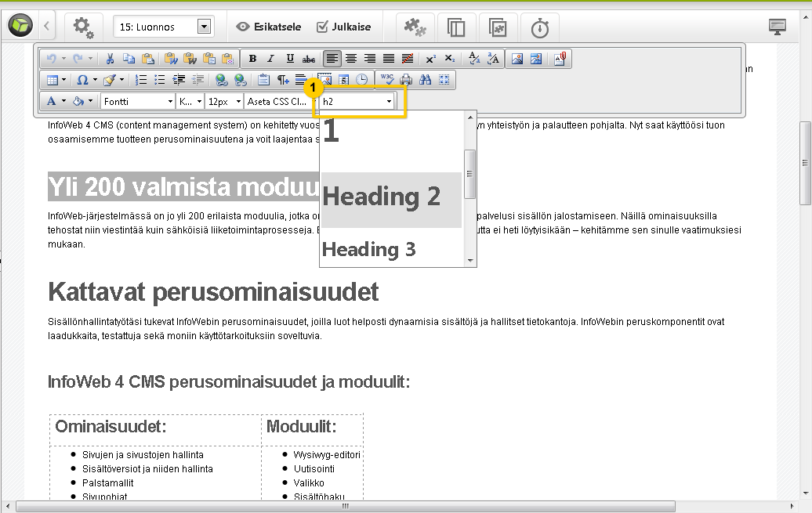
Task: Click the Outdent icon
Action: (198, 80)
